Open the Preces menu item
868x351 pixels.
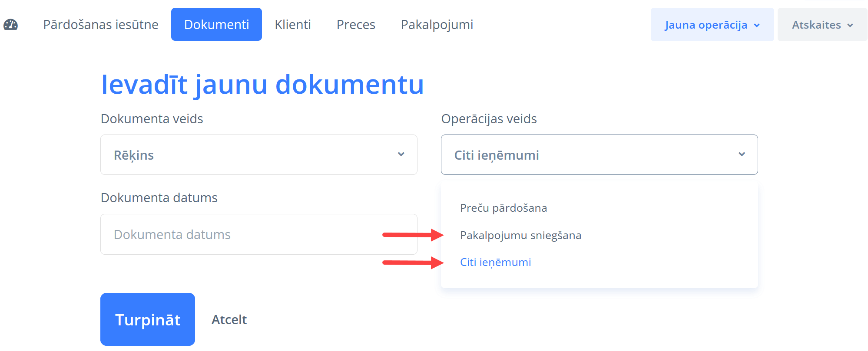[356, 25]
